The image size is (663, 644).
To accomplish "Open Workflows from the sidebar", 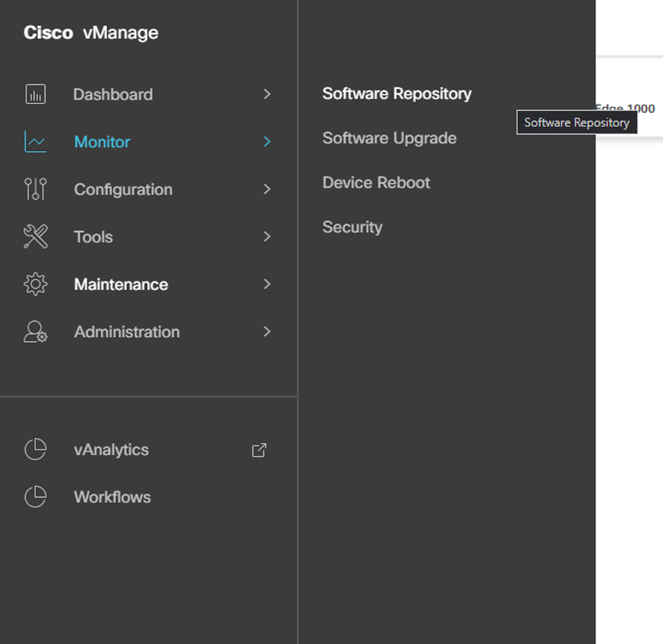I will tap(112, 497).
